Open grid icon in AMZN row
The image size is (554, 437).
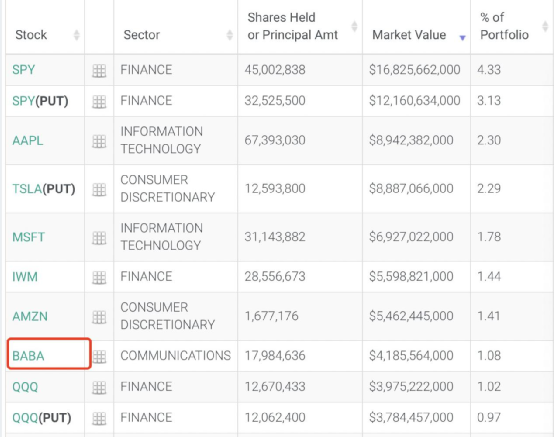99,317
